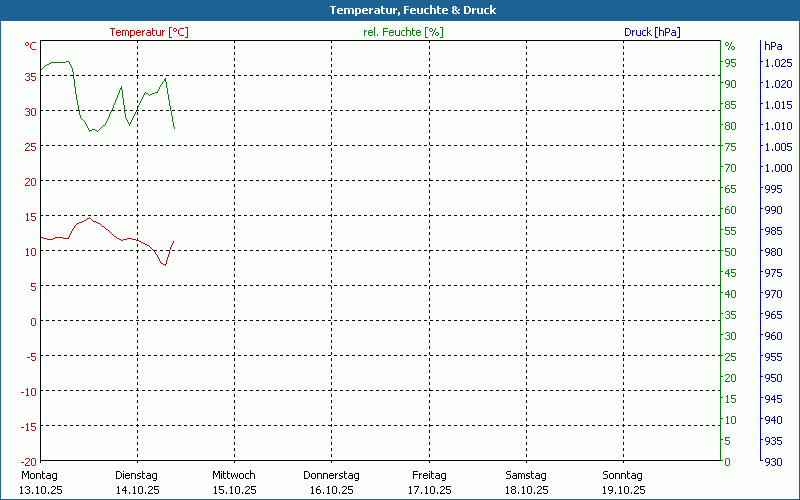Click the blue hPa unit label
The height and width of the screenshot is (500, 800).
tap(773, 46)
